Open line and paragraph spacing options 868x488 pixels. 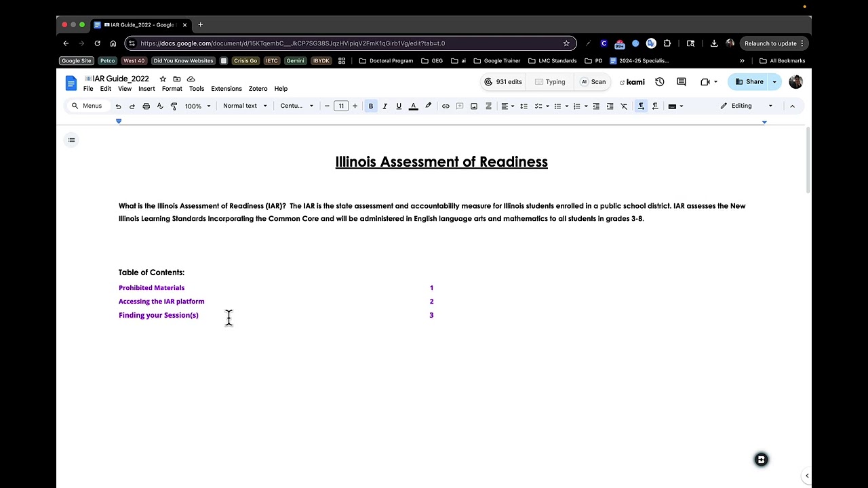coord(524,106)
